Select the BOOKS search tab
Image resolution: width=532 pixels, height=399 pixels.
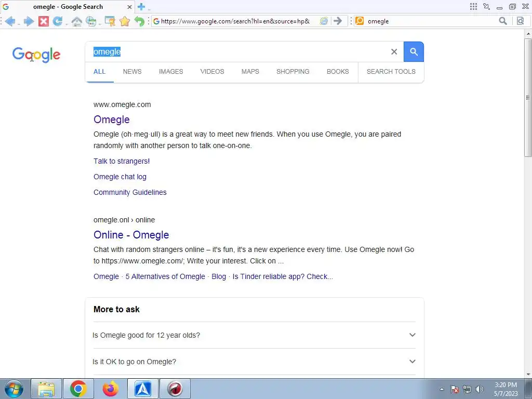(x=338, y=72)
